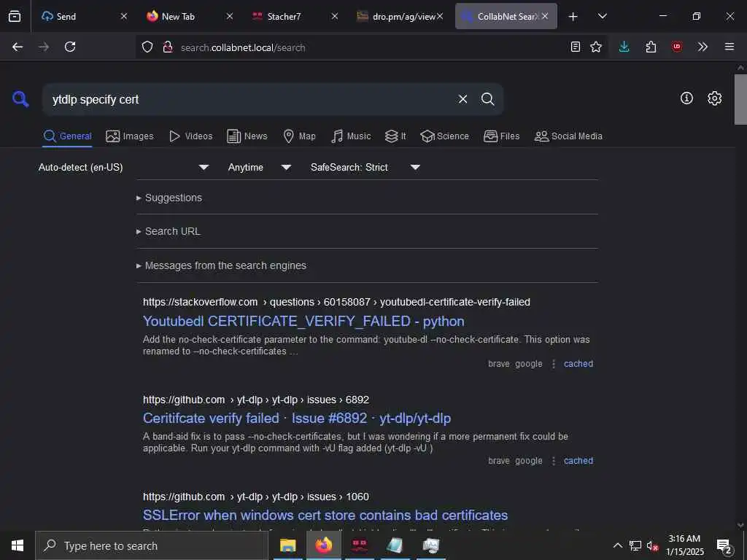Open new browser tab
This screenshot has width=747, height=560.
coord(573,17)
